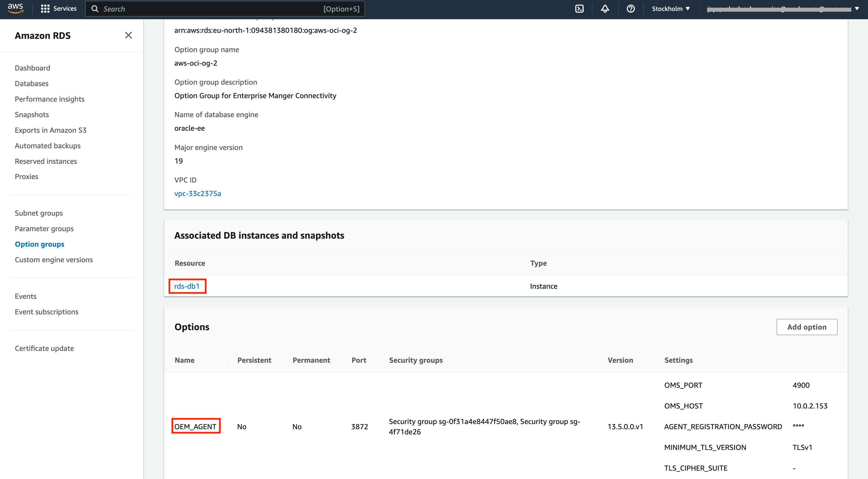The height and width of the screenshot is (479, 868).
Task: Click the Add option button
Action: click(806, 327)
